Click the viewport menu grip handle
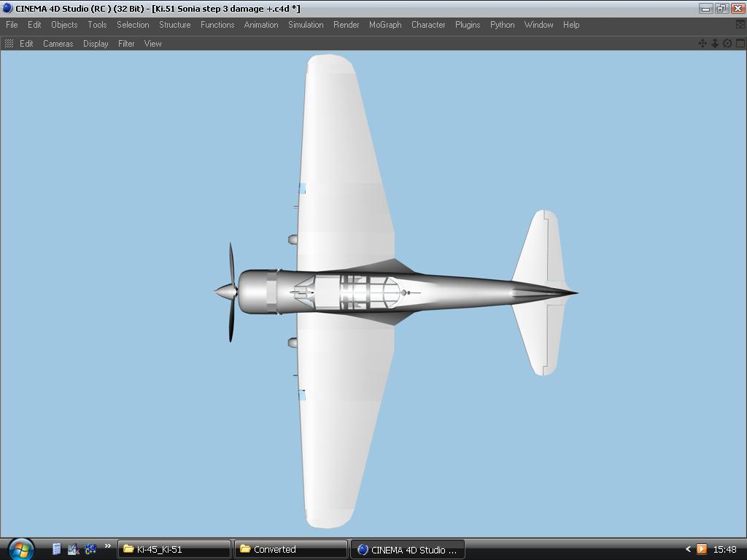 (x=9, y=44)
